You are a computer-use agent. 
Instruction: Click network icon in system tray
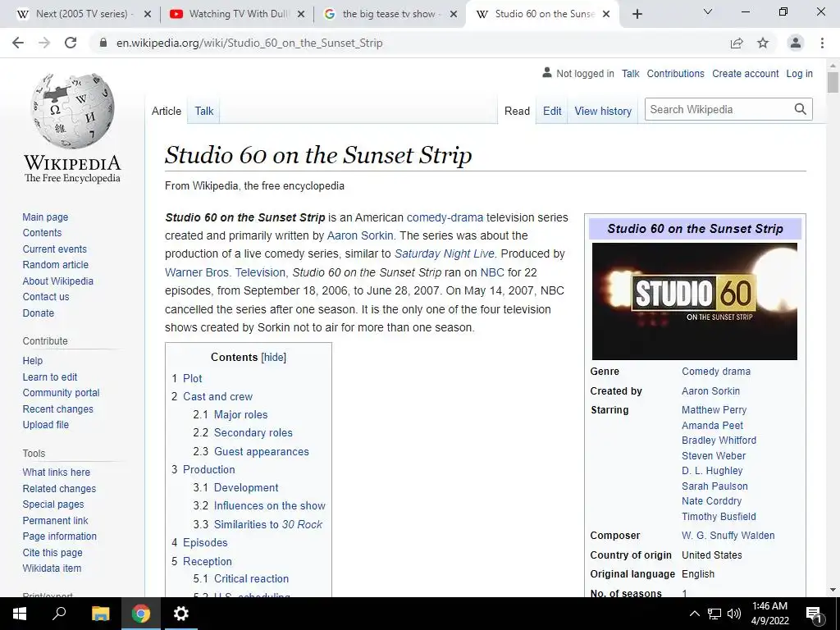pyautogui.click(x=714, y=614)
